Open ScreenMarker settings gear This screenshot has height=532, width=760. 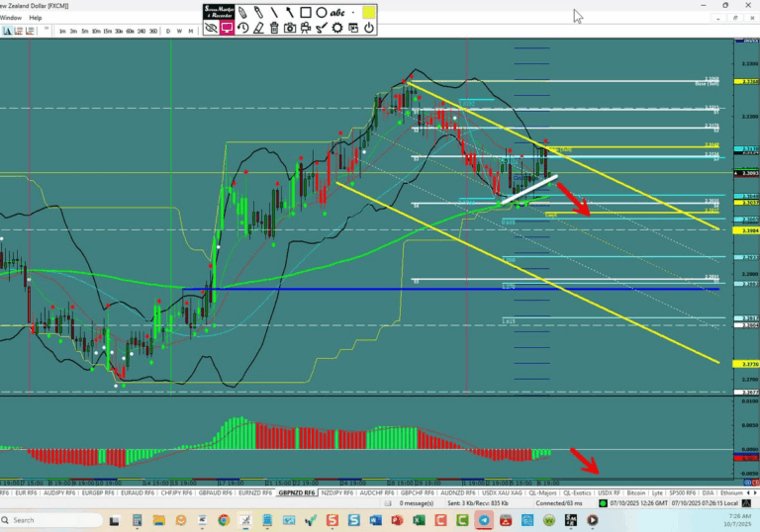337,28
